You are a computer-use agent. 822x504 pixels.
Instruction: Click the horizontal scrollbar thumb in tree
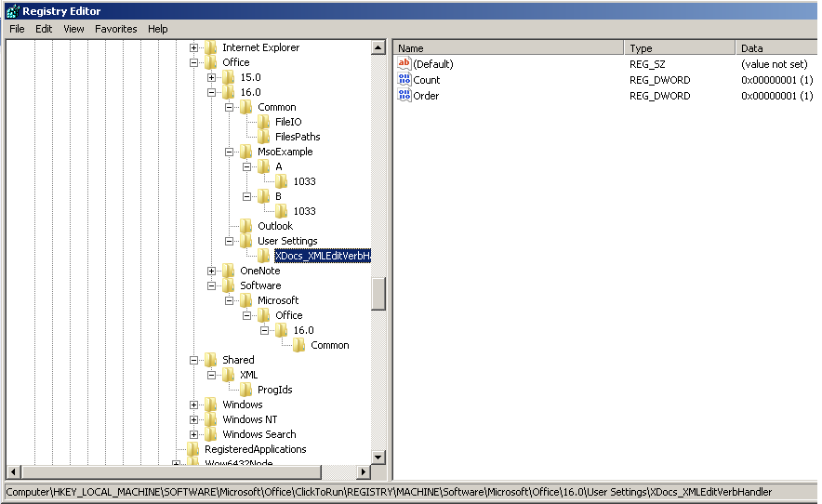[x=171, y=472]
